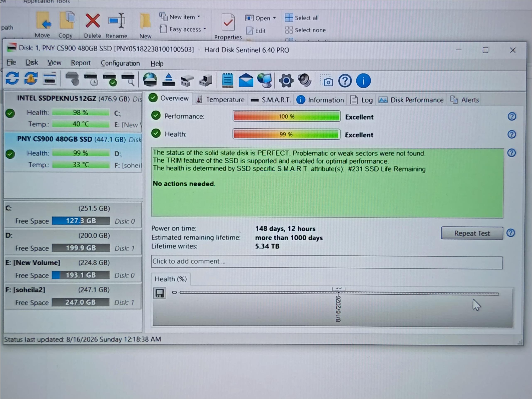Select the PNY CS900 480GB SSD disk entry

click(73, 152)
